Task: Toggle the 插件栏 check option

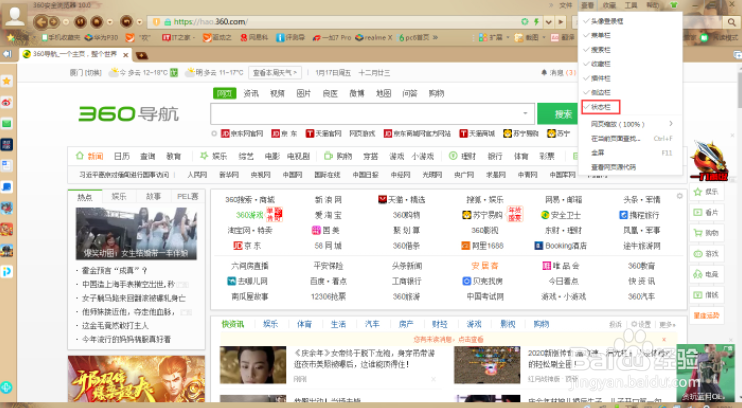Action: coord(630,78)
